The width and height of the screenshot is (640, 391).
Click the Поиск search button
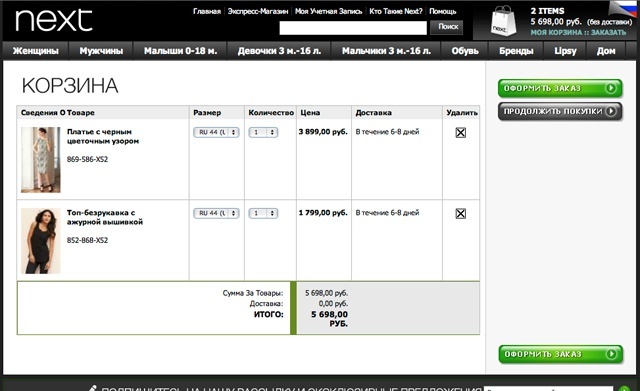click(x=448, y=27)
